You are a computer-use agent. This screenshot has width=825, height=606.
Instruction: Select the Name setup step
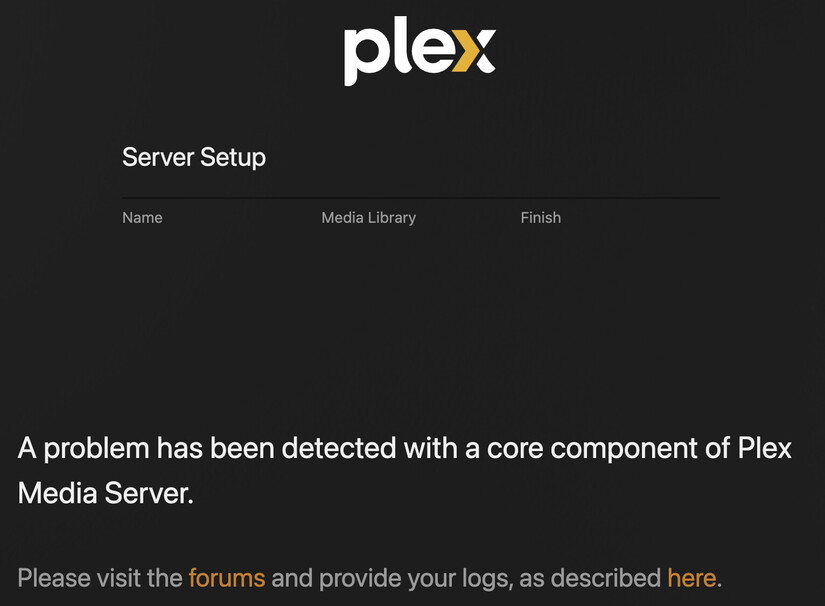[x=142, y=218]
